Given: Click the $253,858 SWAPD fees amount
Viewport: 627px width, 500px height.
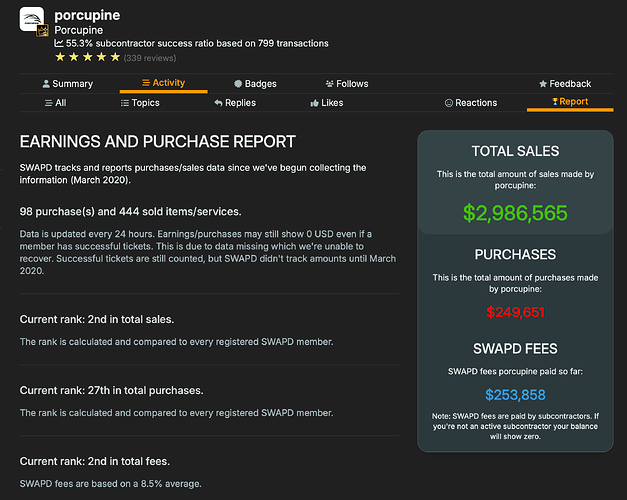Looking at the screenshot, I should pos(515,395).
